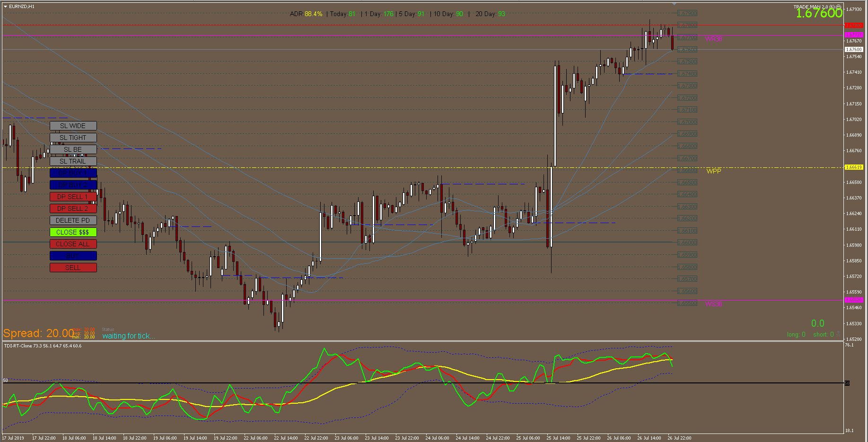Click the 25 Jul 14:00 time axis label
Image resolution: width=868 pixels, height=442 pixels.
(558, 438)
